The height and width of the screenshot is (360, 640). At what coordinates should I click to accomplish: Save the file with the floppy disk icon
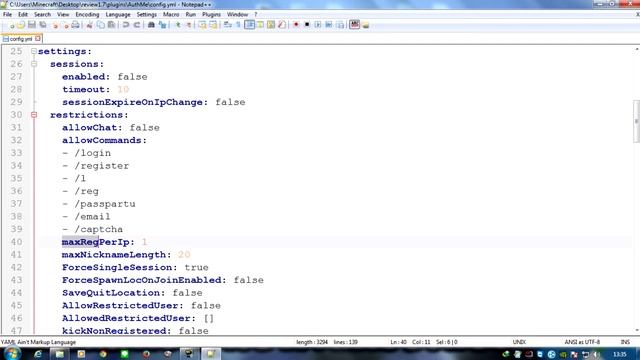[32, 25]
